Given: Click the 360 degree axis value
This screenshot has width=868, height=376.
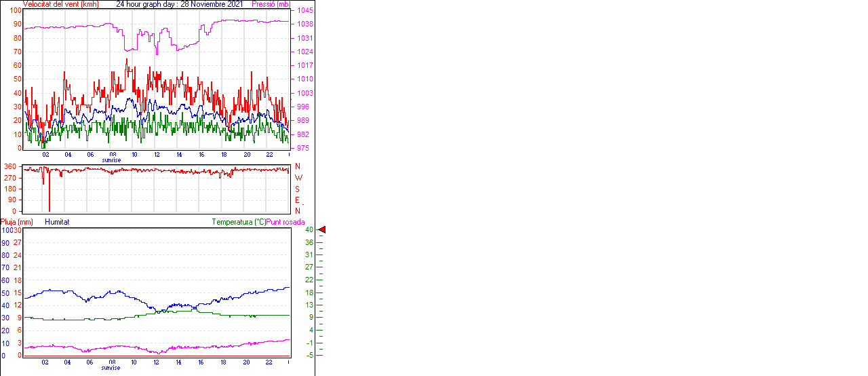Looking at the screenshot, I should 10,166.
